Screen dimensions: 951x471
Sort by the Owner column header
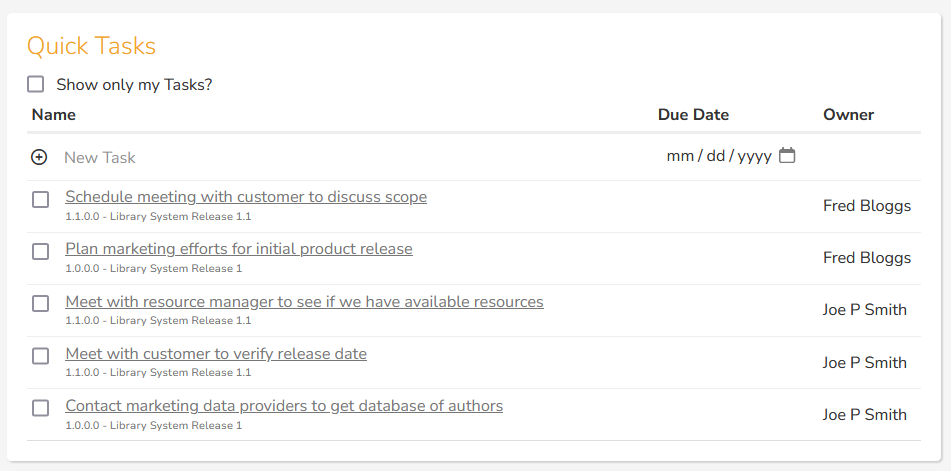pyautogui.click(x=849, y=115)
